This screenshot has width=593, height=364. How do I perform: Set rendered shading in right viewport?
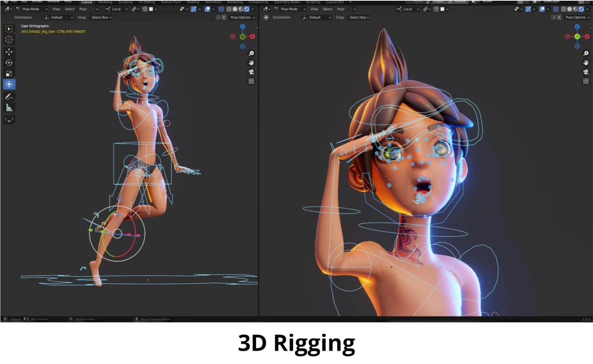click(x=581, y=9)
